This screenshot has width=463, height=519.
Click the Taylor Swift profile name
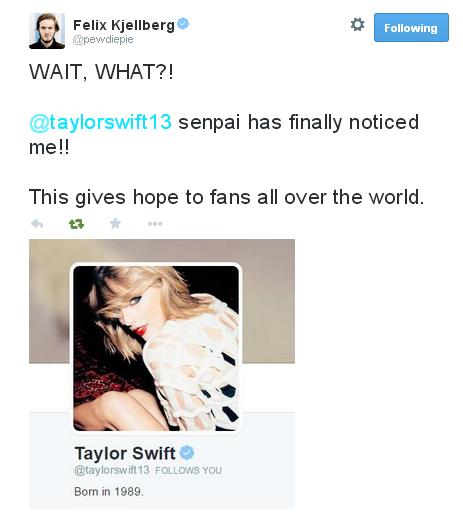125,453
